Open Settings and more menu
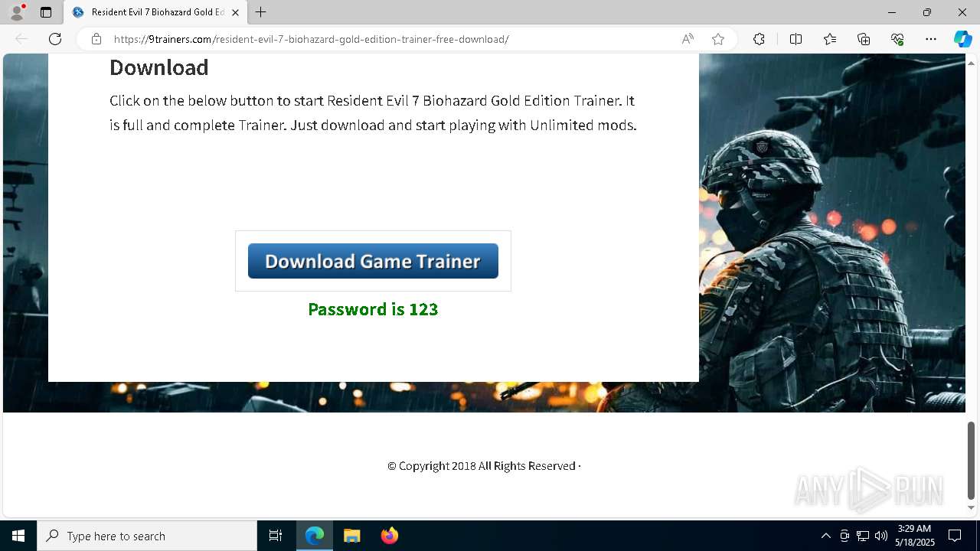The height and width of the screenshot is (551, 980). click(931, 39)
